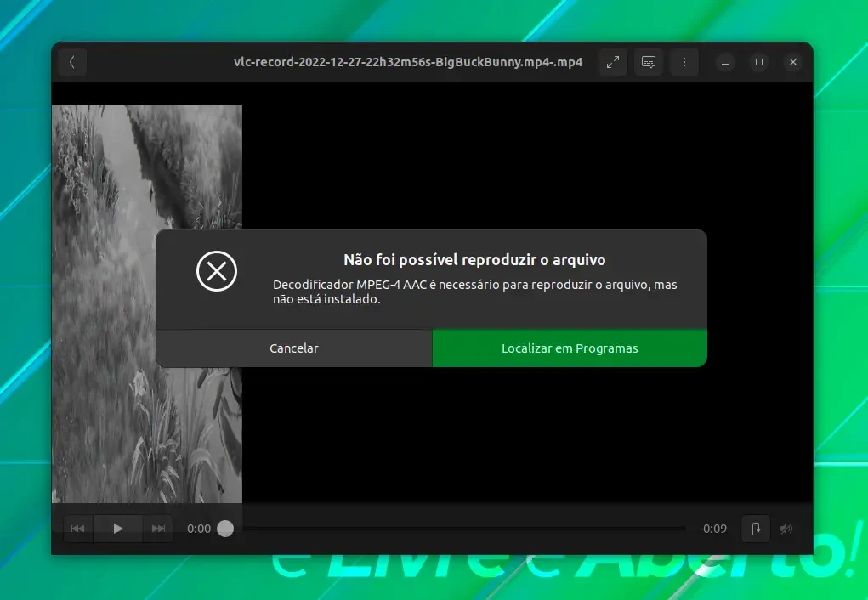The image size is (868, 600).
Task: Click the 0:00 elapsed time label
Action: 199,529
